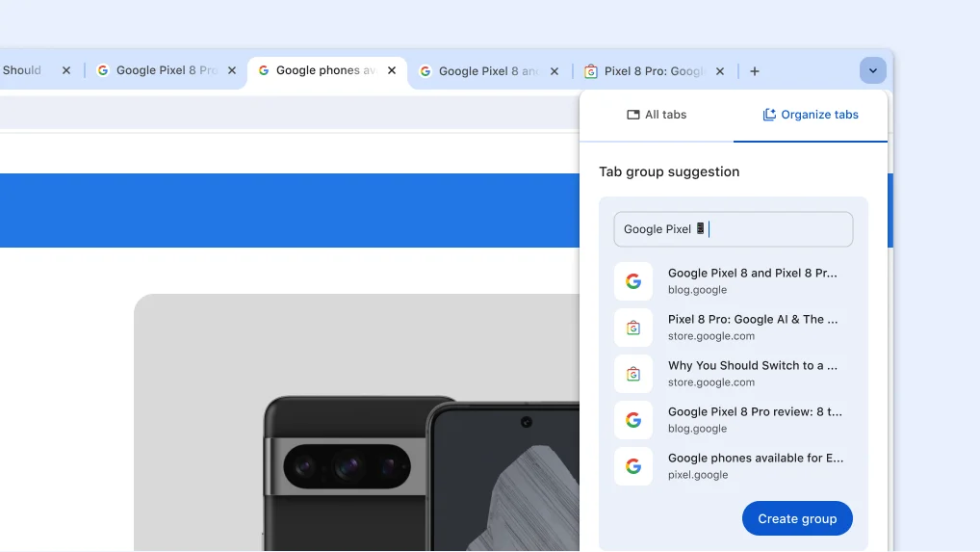Click the 'Tab group suggestion' heading
The width and height of the screenshot is (980, 552).
pos(669,171)
